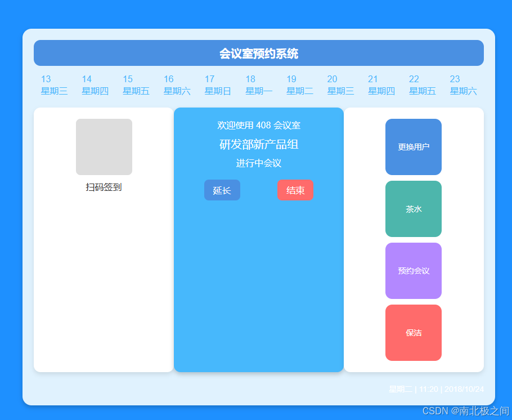Select date 14 星期四
Screen dimensions: 512x420
coord(95,85)
